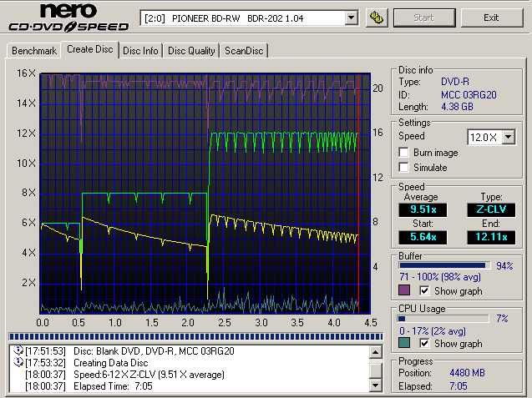
Task: Click the Z-CLV type readout
Action: pos(491,209)
